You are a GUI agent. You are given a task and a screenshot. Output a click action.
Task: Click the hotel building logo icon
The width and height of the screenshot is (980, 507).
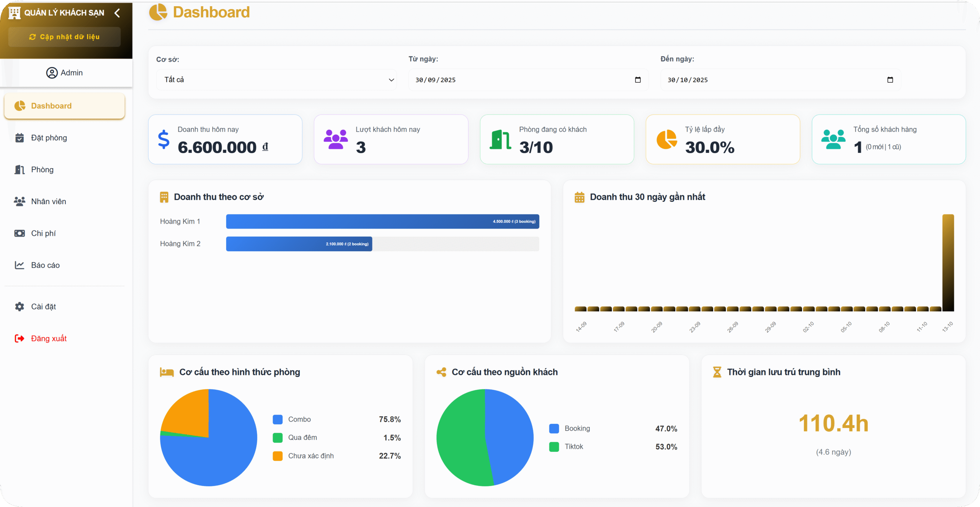tap(15, 13)
